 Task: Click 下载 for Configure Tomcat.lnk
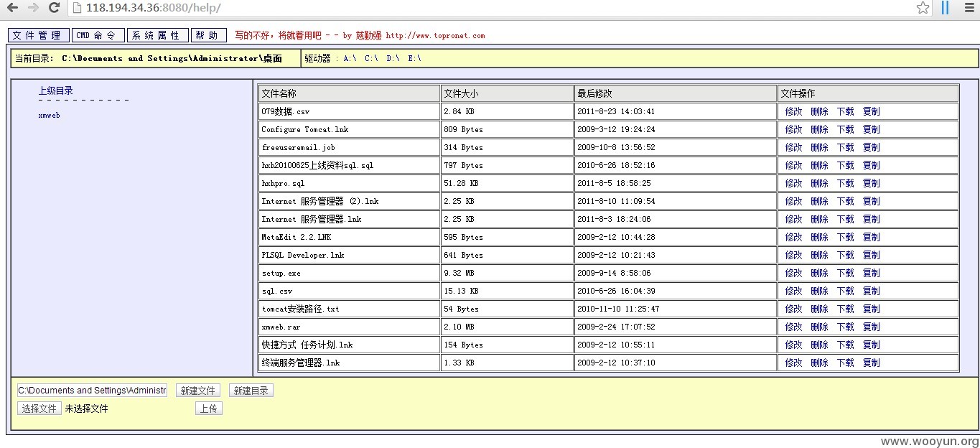tap(845, 129)
